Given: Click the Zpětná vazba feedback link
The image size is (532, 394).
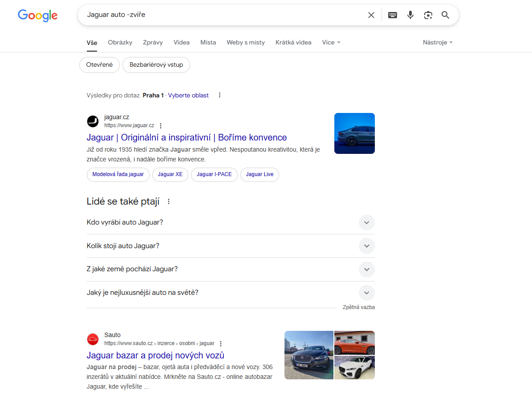Looking at the screenshot, I should pos(359,307).
